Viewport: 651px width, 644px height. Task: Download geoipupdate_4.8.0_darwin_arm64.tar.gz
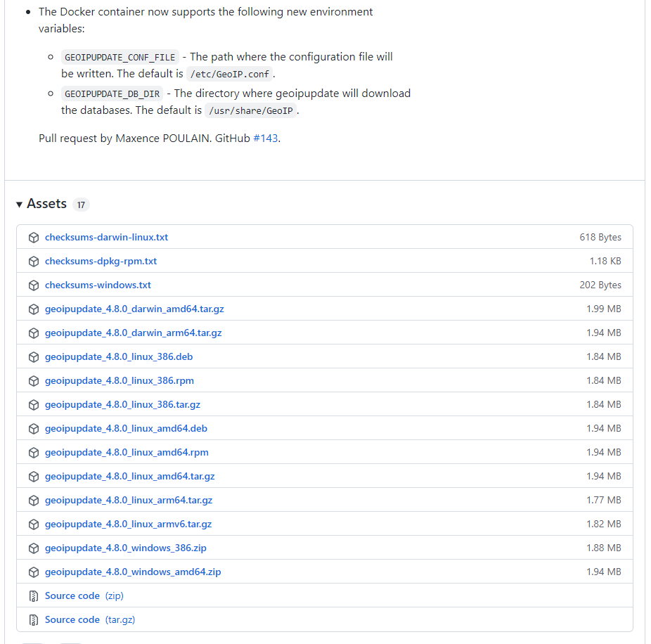click(134, 333)
